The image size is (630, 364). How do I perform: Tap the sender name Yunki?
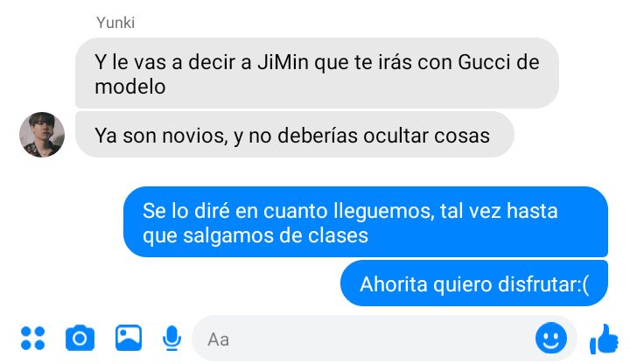tap(115, 23)
